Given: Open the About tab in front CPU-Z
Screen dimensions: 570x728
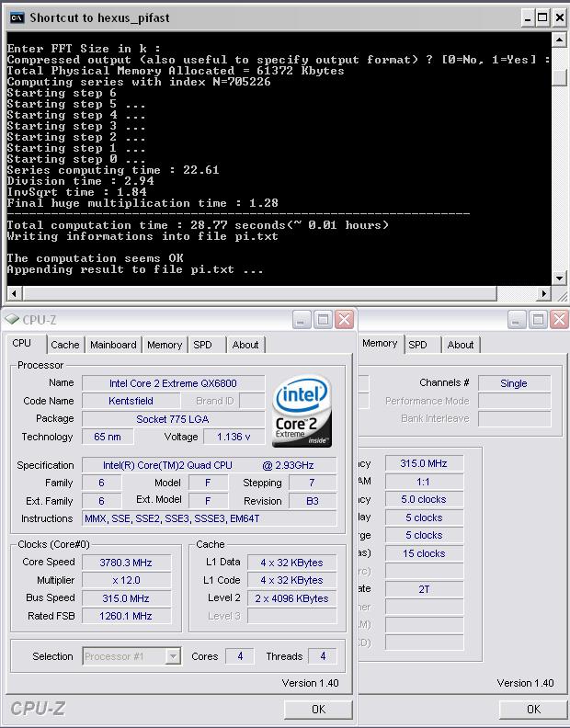Looking at the screenshot, I should 245,345.
